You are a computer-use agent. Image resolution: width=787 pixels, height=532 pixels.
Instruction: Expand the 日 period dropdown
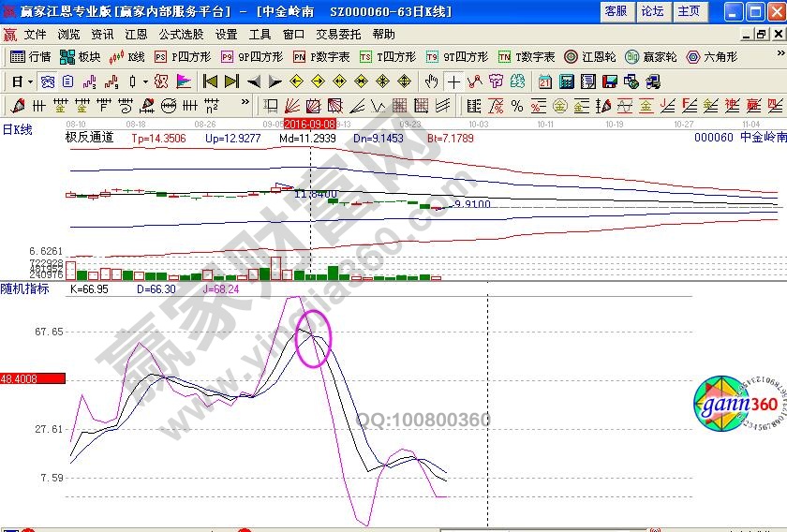tap(20, 81)
